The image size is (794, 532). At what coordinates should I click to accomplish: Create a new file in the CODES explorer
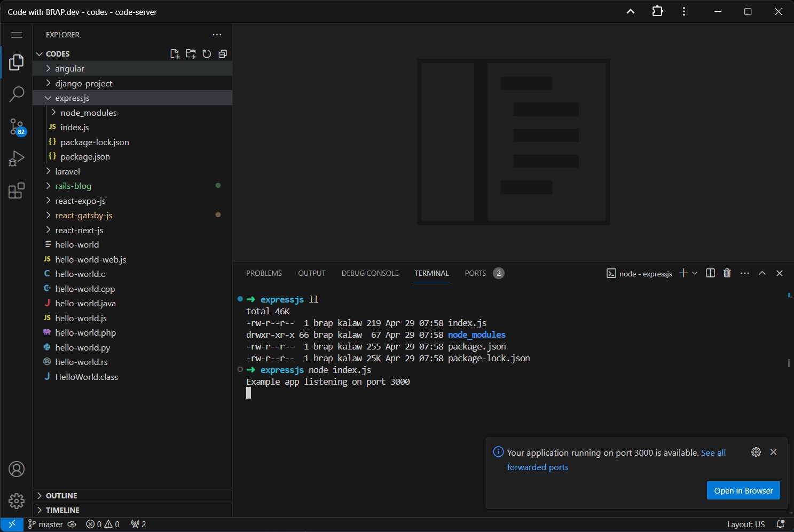(175, 53)
